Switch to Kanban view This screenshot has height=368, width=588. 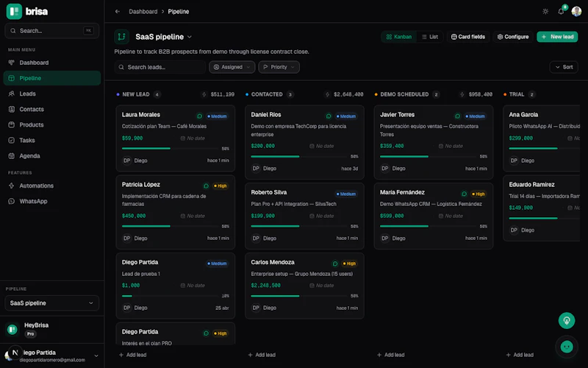tap(399, 37)
